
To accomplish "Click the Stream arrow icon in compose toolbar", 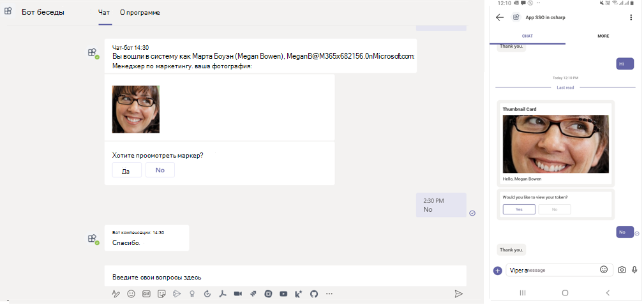I will point(177,294).
